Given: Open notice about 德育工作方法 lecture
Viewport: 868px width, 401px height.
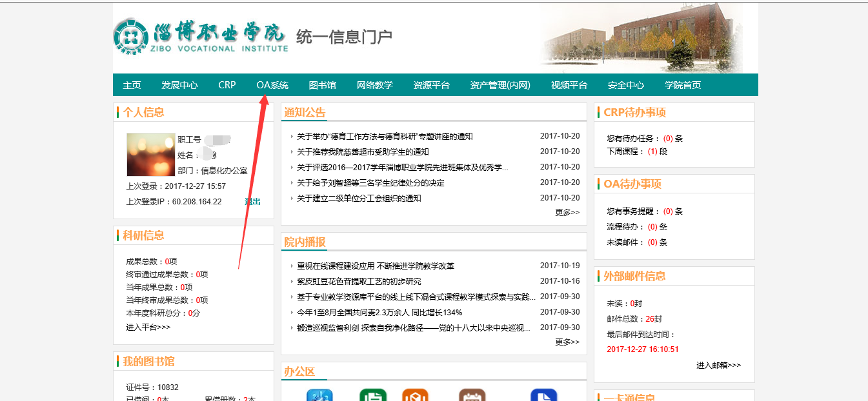Looking at the screenshot, I should coord(385,137).
